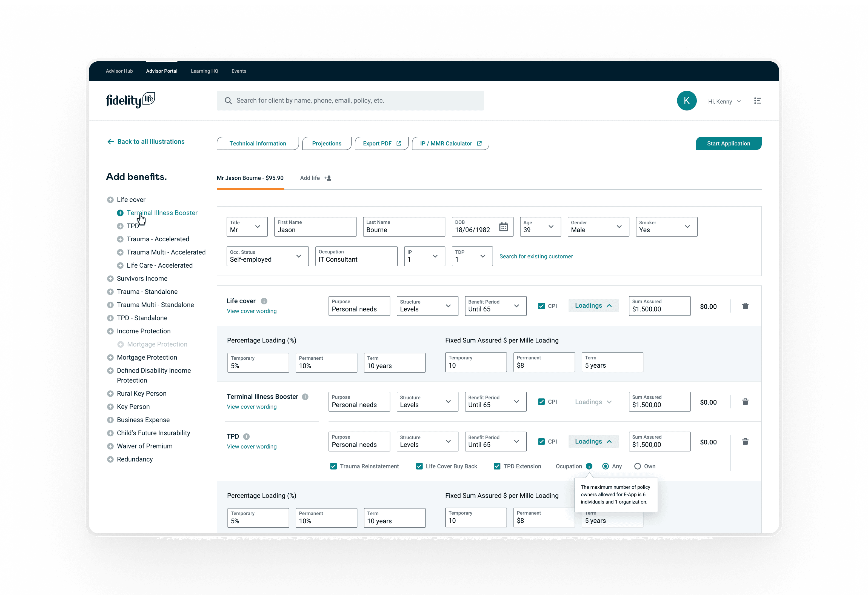Expand the Occ. Status dropdown
868x595 pixels.
point(267,256)
